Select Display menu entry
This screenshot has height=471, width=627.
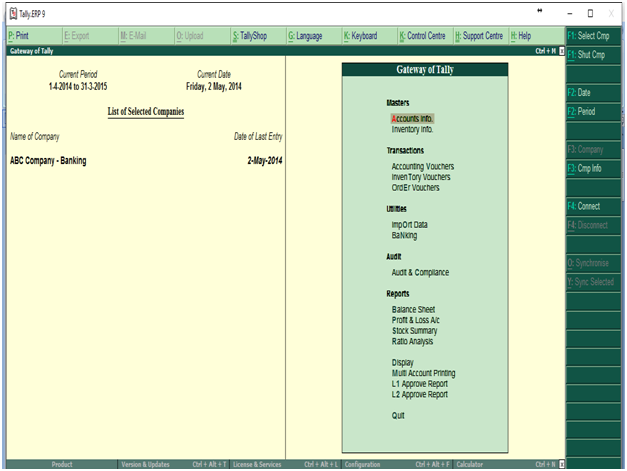(x=403, y=363)
